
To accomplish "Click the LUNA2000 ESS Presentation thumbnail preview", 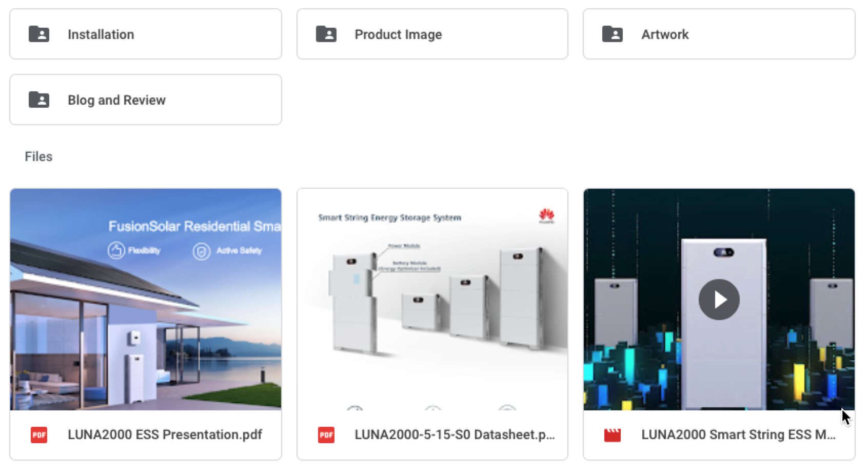I will click(x=146, y=299).
